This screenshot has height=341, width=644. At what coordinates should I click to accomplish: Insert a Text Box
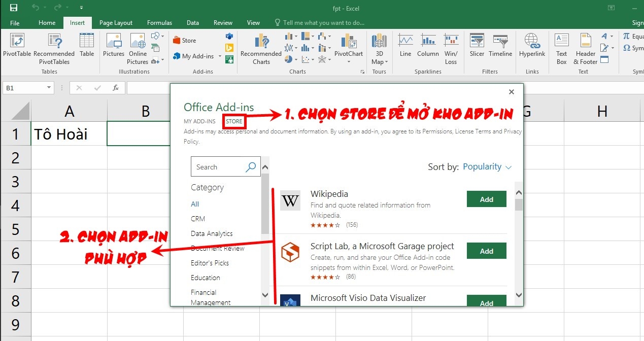(x=561, y=49)
